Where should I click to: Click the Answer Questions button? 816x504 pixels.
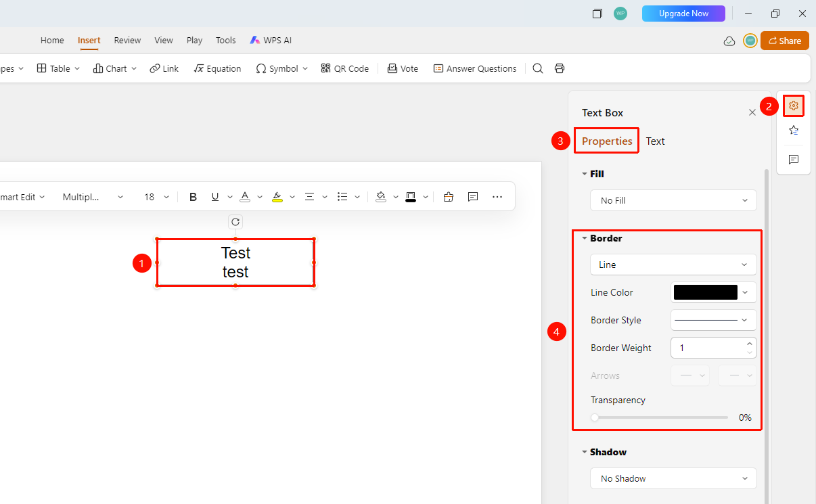(x=475, y=68)
